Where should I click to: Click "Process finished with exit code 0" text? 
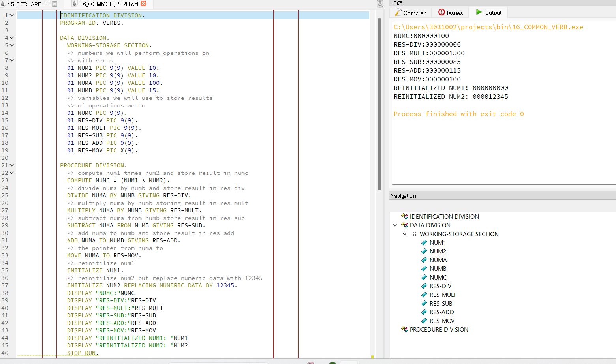pos(458,114)
